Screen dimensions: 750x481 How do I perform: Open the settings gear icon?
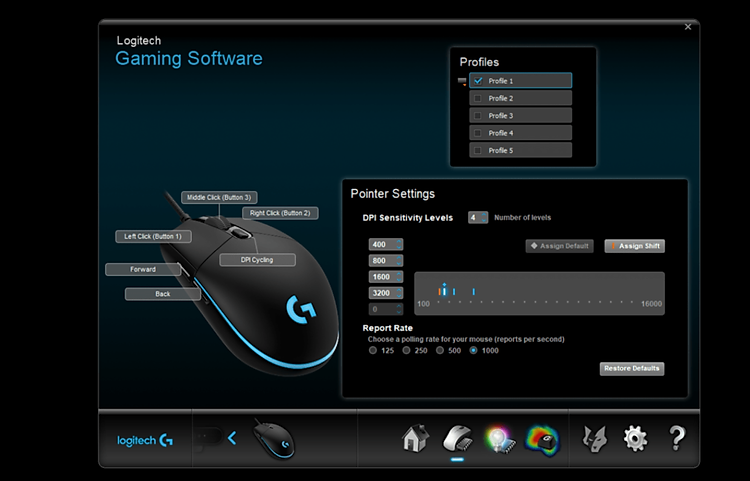[x=635, y=438]
